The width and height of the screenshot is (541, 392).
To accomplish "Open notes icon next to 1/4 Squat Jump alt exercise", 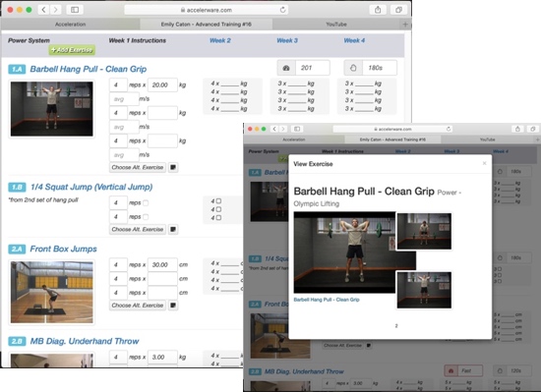I will click(x=173, y=230).
